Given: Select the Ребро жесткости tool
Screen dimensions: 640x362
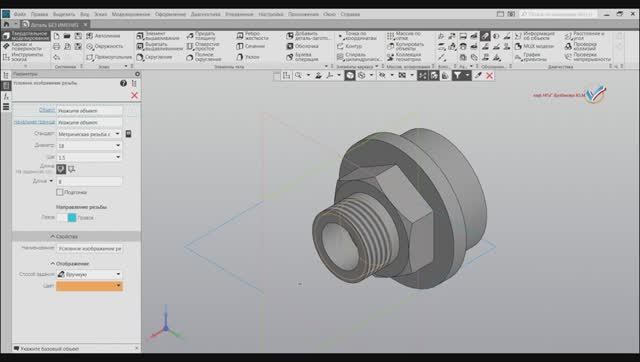Looking at the screenshot, I should 252,36.
